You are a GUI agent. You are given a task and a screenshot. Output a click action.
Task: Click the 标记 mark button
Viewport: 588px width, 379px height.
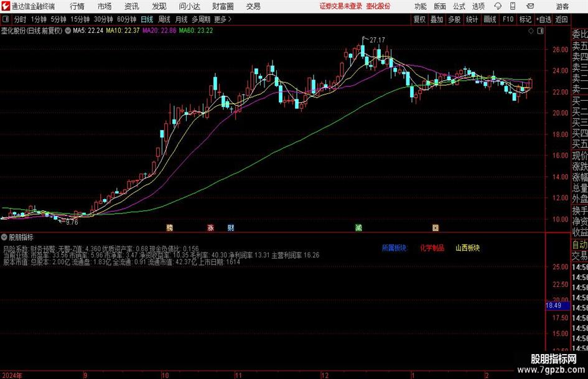click(525, 19)
